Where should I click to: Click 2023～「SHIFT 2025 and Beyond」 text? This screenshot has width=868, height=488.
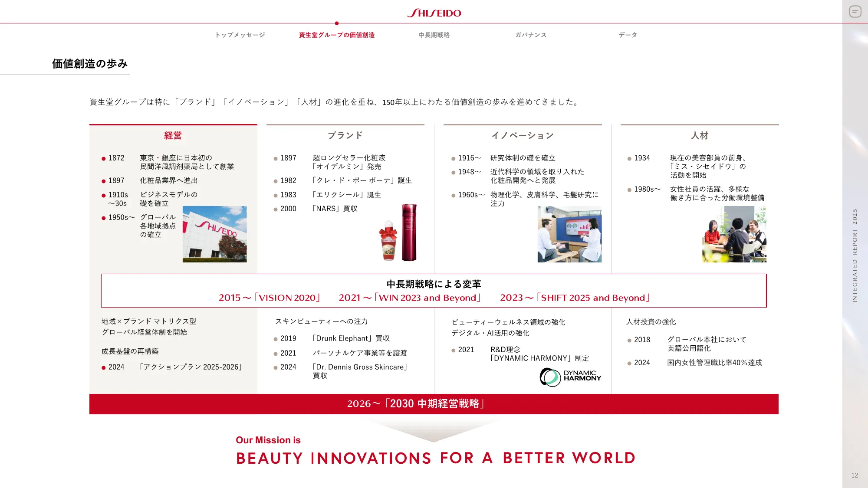[x=575, y=298]
